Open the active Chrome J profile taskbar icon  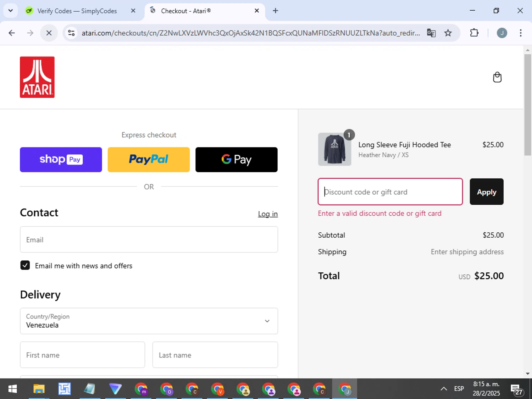(x=344, y=389)
